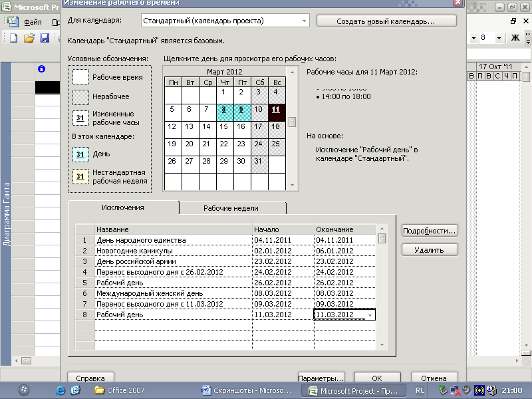The height and width of the screenshot is (399, 532).
Task: Open the Файл menu
Action: pos(33,22)
